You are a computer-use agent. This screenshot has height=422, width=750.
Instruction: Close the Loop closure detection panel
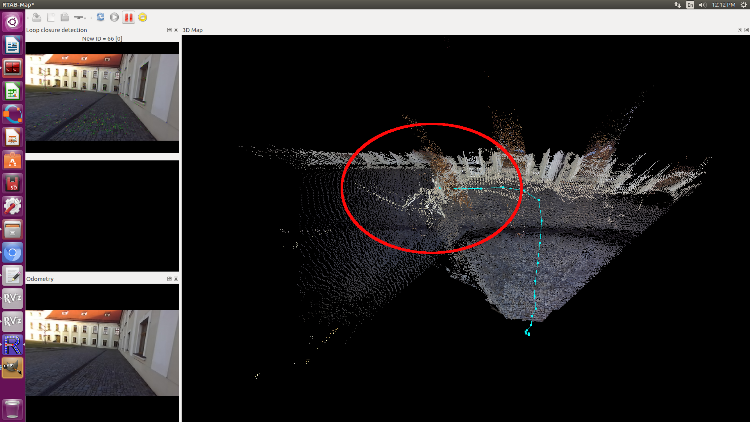(x=175, y=30)
